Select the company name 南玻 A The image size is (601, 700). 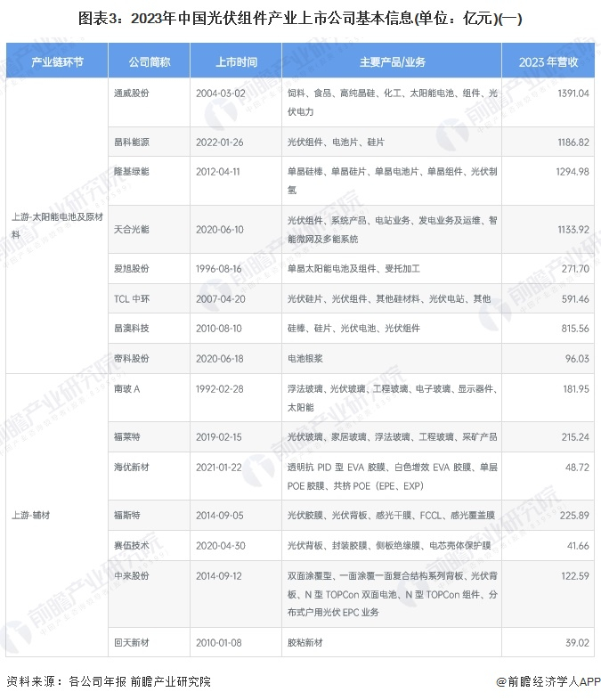pyautogui.click(x=127, y=389)
